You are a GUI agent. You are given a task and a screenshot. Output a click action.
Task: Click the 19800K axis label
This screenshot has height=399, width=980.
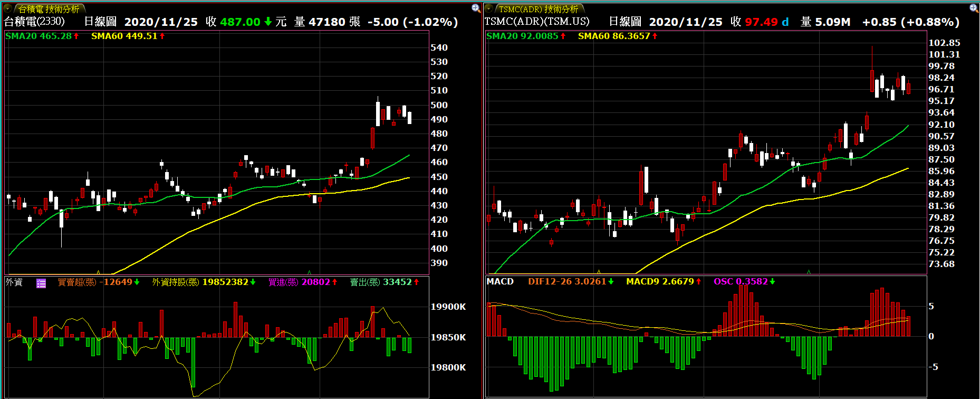[448, 367]
